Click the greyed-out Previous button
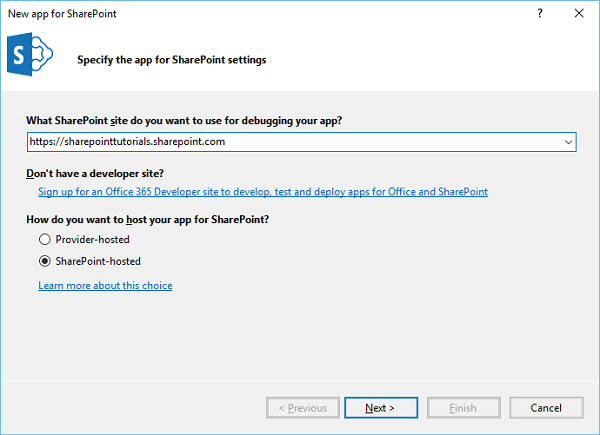The height and width of the screenshot is (435, 600). point(302,408)
